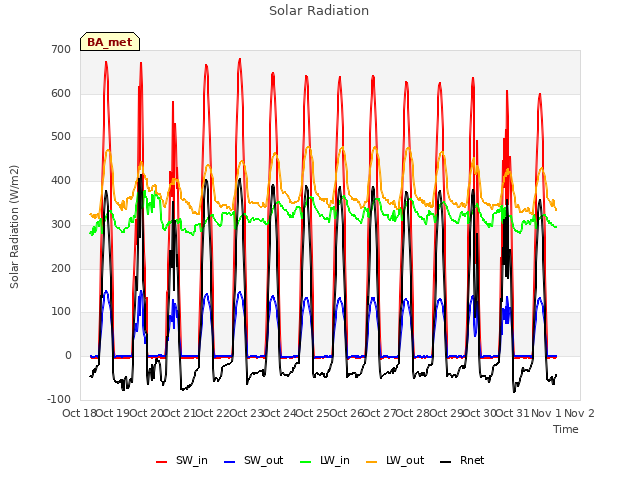Click the blue SW_out legend color marker
The width and height of the screenshot is (640, 480).
[230, 462]
